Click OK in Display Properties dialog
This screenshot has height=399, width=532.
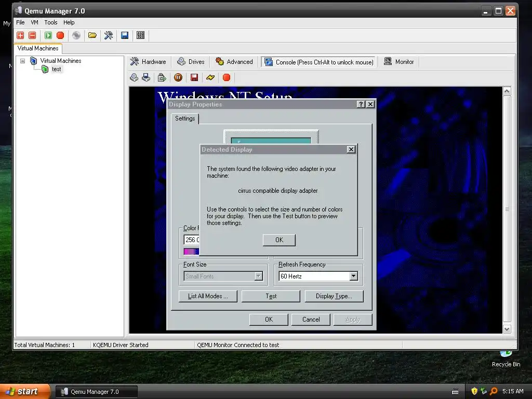(x=269, y=320)
